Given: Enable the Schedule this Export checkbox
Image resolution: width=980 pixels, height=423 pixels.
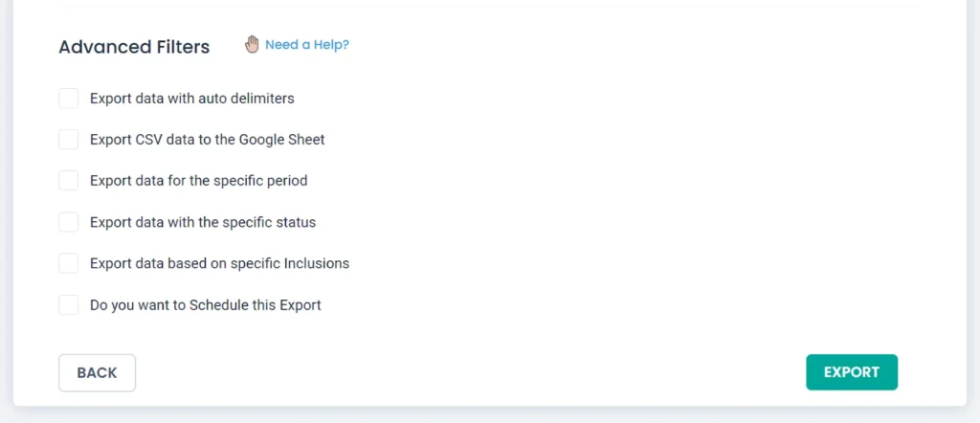Looking at the screenshot, I should tap(68, 305).
